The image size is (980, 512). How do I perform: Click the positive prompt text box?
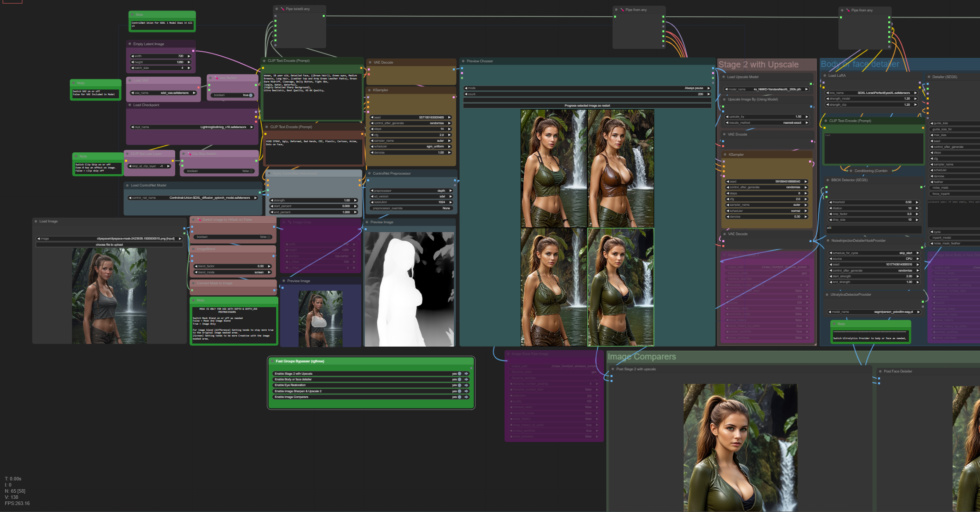pos(312,97)
